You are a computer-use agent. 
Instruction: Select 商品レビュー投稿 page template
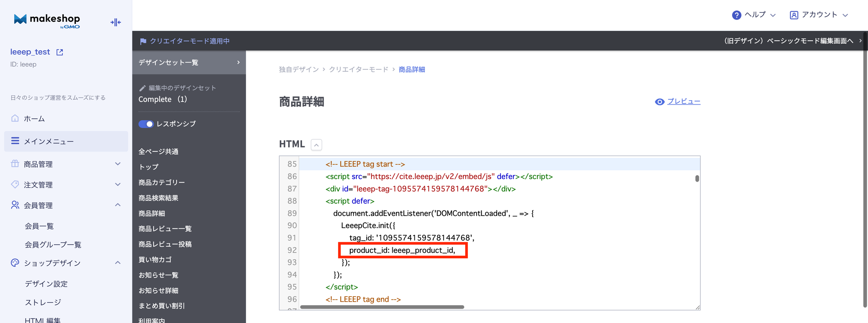pyautogui.click(x=165, y=244)
